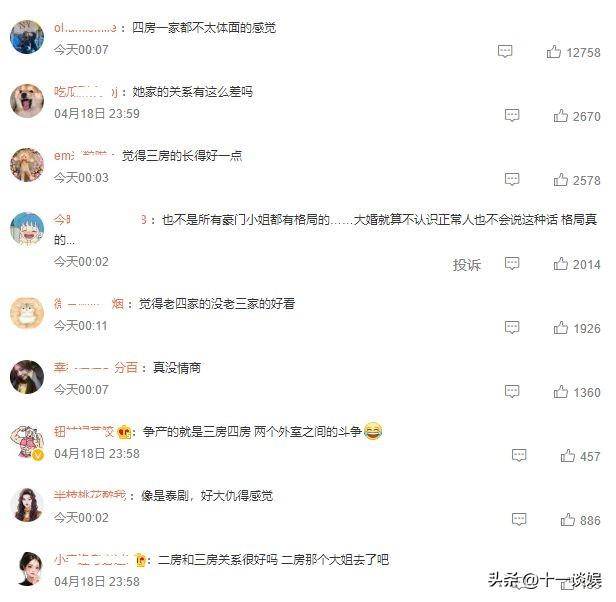Viewport: 616px width, 602px height.
Task: Click 投诉 to report the comment
Action: [x=467, y=264]
